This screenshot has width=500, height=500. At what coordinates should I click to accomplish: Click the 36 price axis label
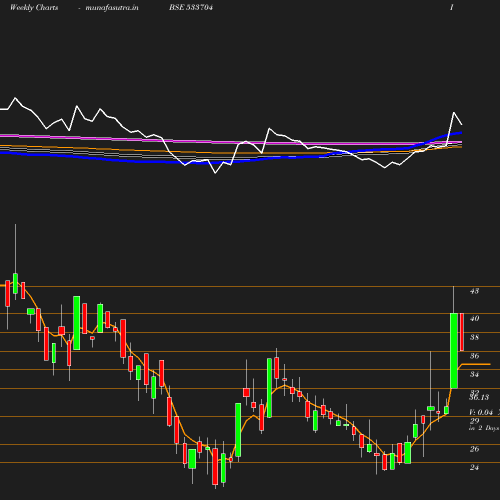click(x=474, y=356)
